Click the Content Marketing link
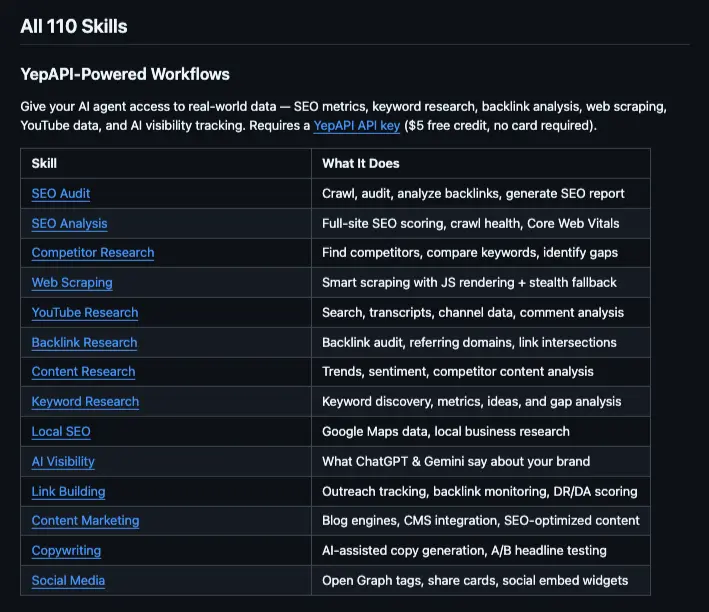Image resolution: width=709 pixels, height=612 pixels. click(x=85, y=521)
